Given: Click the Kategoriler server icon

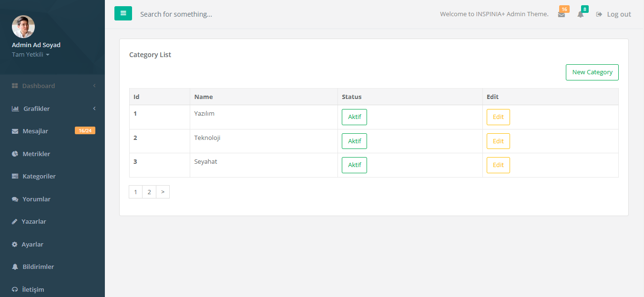Looking at the screenshot, I should point(15,177).
